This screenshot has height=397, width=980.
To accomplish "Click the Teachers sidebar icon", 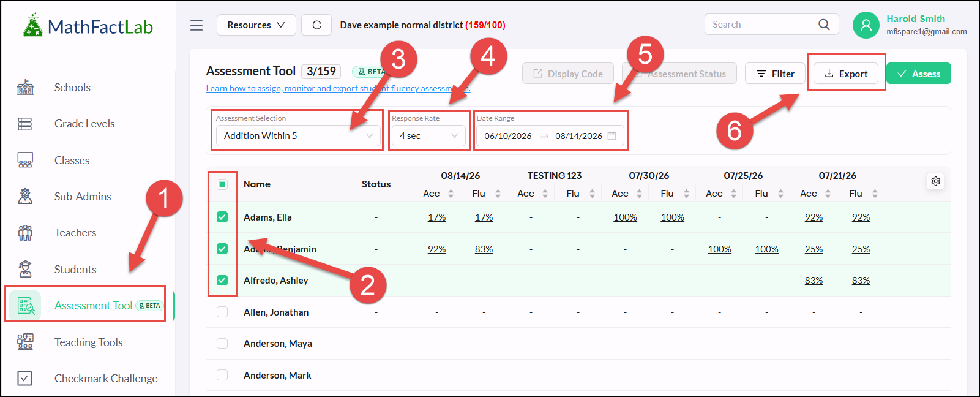I will pyautogui.click(x=25, y=233).
